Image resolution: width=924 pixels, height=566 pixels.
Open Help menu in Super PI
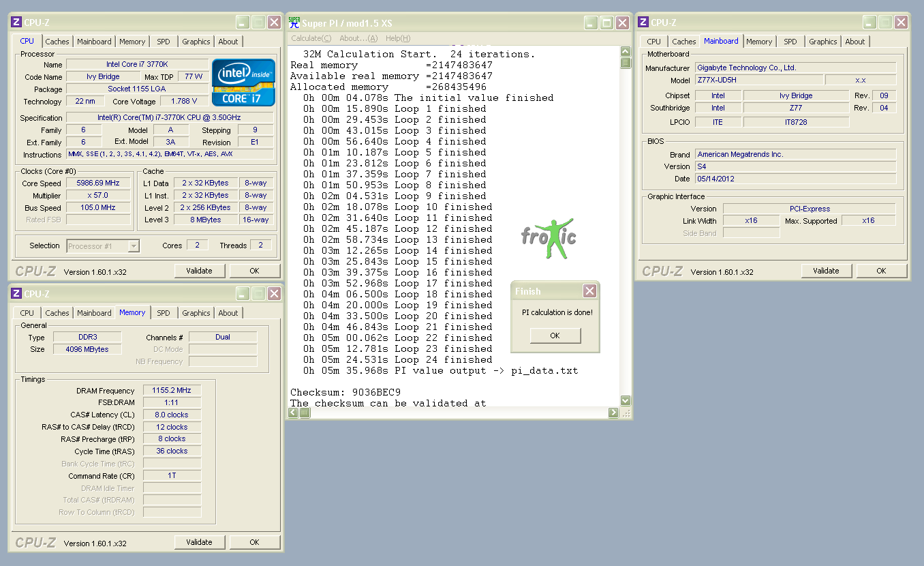398,38
